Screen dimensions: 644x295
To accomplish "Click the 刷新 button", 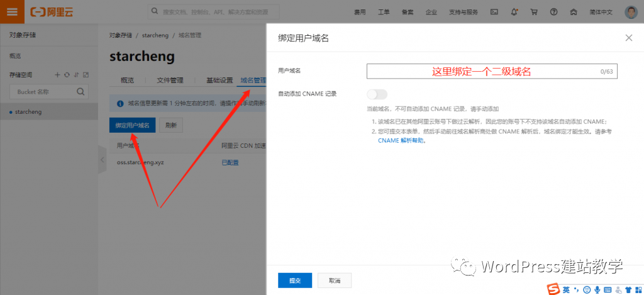I will (x=171, y=125).
